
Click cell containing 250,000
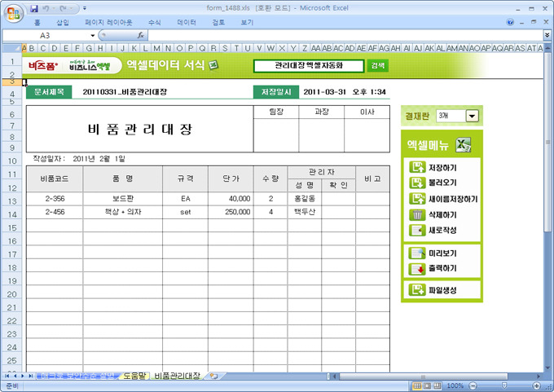[x=231, y=212]
